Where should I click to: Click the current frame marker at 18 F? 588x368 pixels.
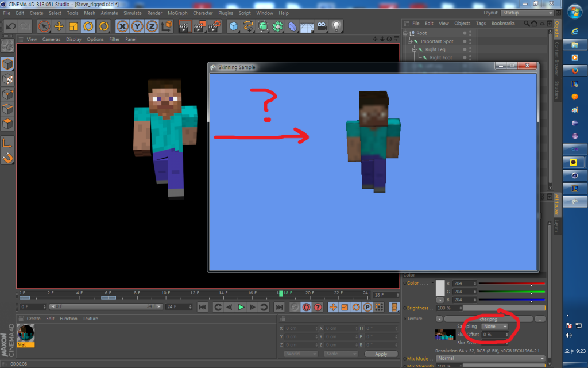pyautogui.click(x=281, y=293)
